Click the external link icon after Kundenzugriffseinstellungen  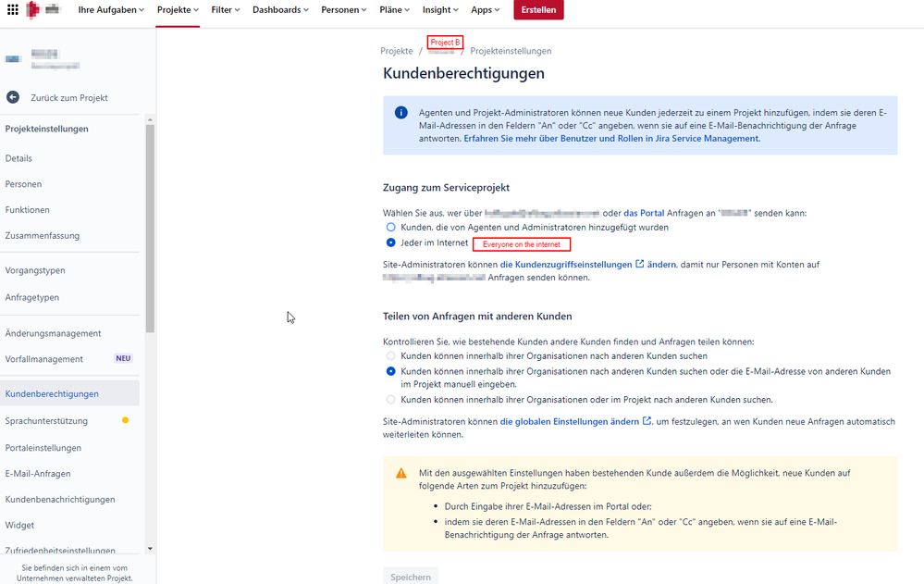(639, 265)
